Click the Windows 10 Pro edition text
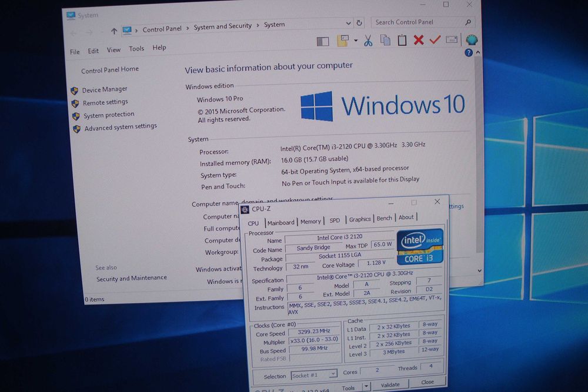The image size is (588, 392). coord(220,99)
